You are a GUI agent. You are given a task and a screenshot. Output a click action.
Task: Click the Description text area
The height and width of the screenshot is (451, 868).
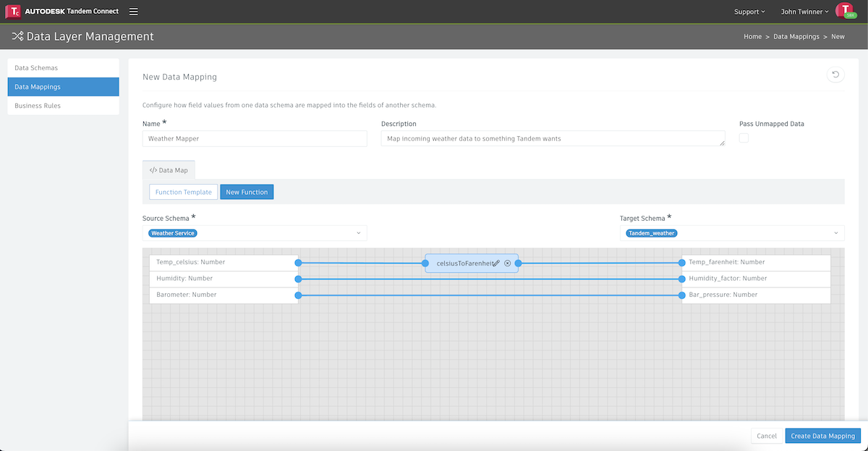point(553,138)
